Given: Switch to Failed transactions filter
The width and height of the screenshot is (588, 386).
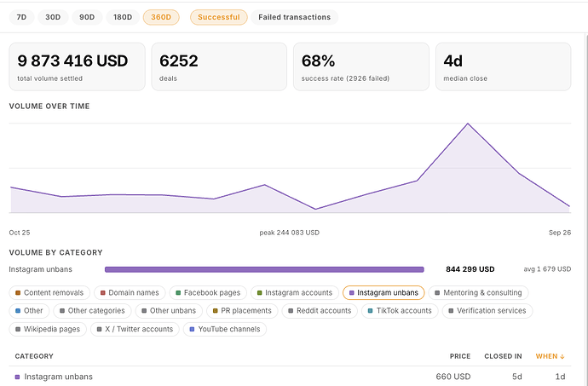Looking at the screenshot, I should pyautogui.click(x=294, y=17).
